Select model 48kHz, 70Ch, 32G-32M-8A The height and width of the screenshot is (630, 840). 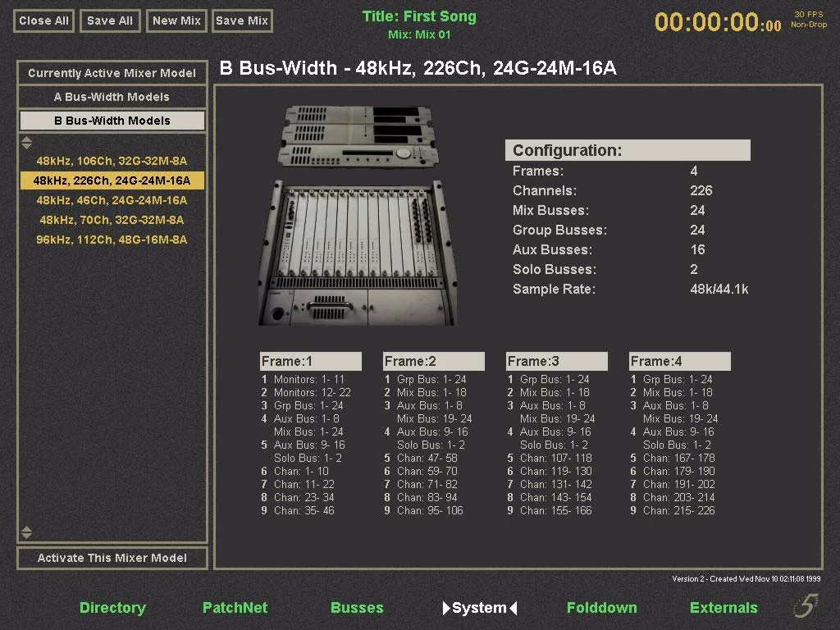click(x=112, y=220)
